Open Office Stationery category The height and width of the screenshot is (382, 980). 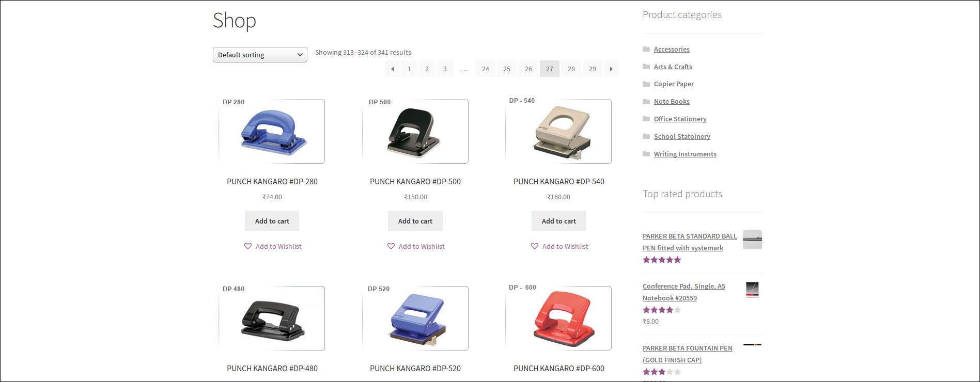coord(680,119)
